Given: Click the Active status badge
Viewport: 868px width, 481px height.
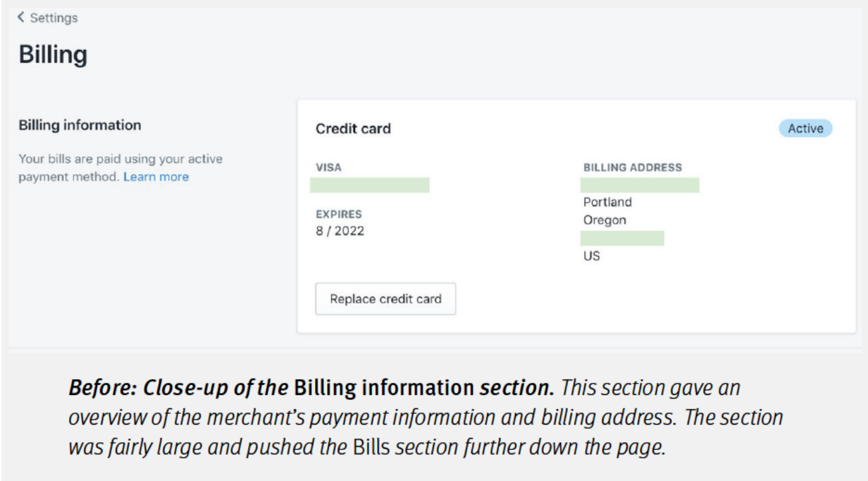Looking at the screenshot, I should [805, 128].
